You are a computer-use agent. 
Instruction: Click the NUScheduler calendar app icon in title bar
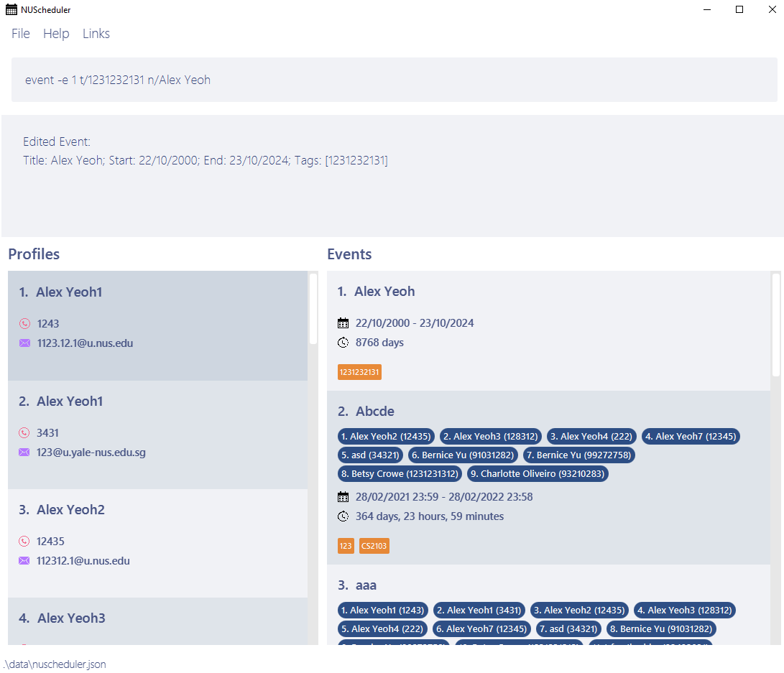(11, 9)
